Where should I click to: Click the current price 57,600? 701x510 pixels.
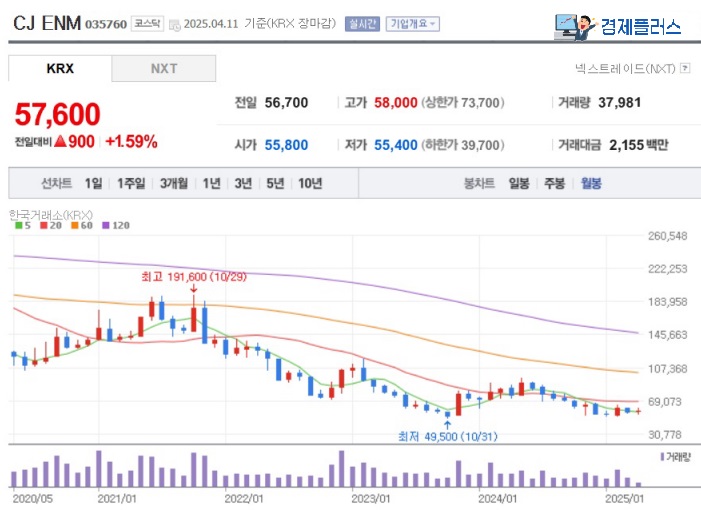click(58, 114)
